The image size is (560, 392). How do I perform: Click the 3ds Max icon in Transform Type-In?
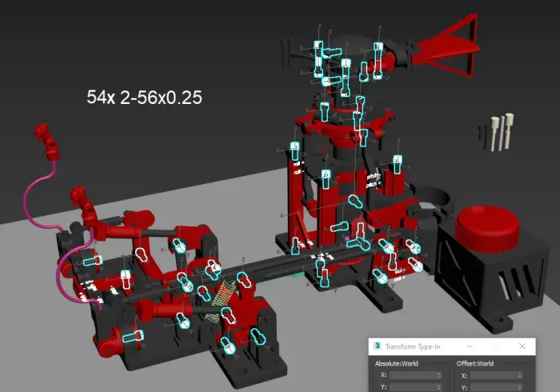click(x=377, y=346)
